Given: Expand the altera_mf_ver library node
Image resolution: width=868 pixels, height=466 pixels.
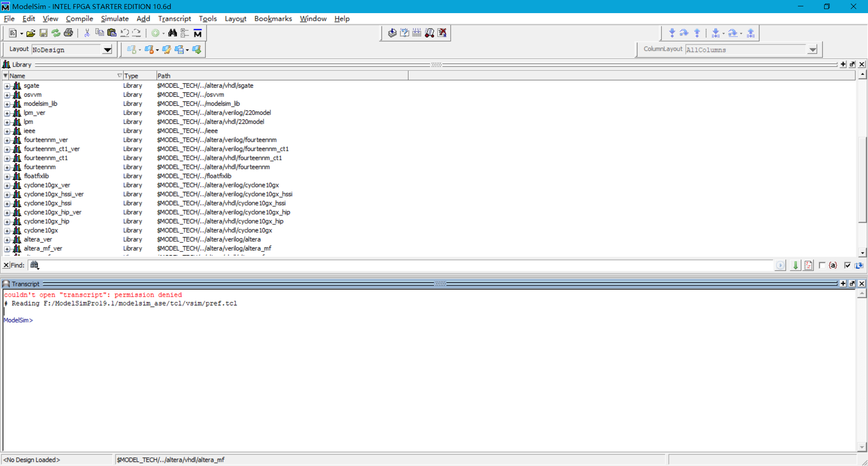Looking at the screenshot, I should 7,249.
